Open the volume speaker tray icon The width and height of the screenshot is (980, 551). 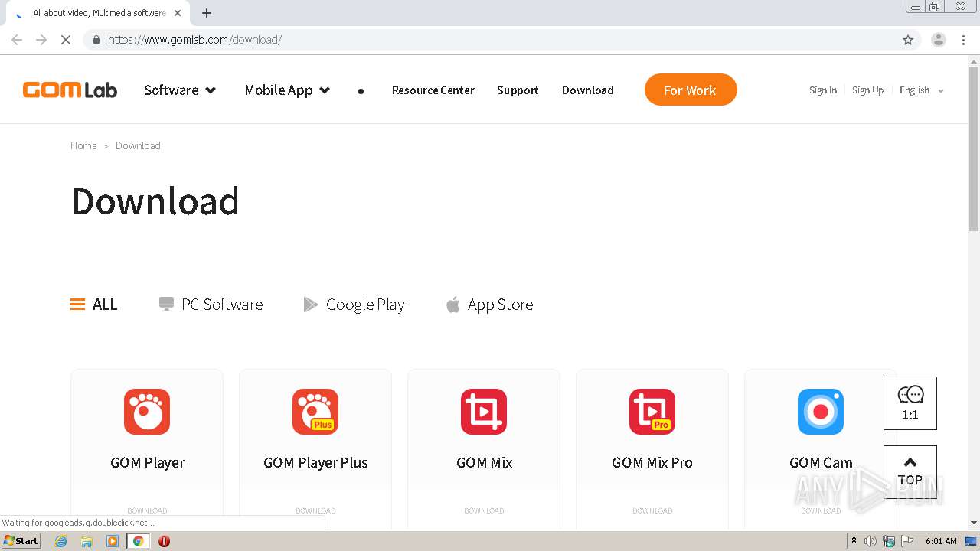871,541
